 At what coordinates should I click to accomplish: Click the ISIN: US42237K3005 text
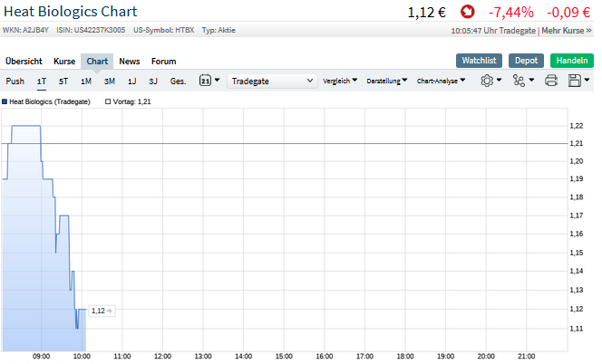click(91, 30)
